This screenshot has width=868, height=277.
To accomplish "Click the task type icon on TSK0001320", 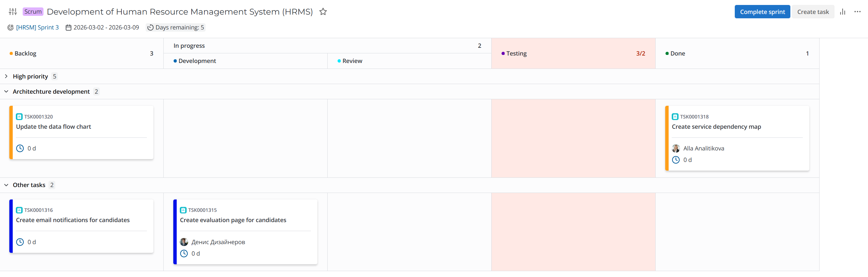I will click(19, 117).
